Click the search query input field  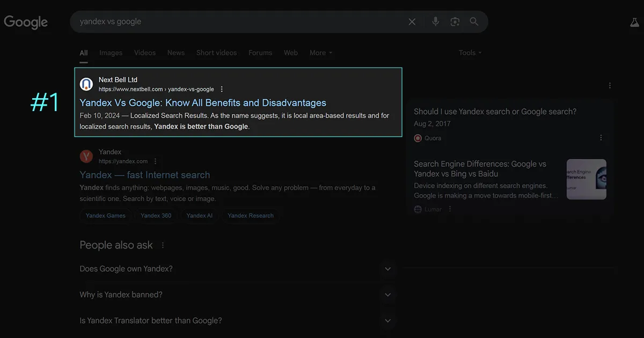(x=239, y=21)
